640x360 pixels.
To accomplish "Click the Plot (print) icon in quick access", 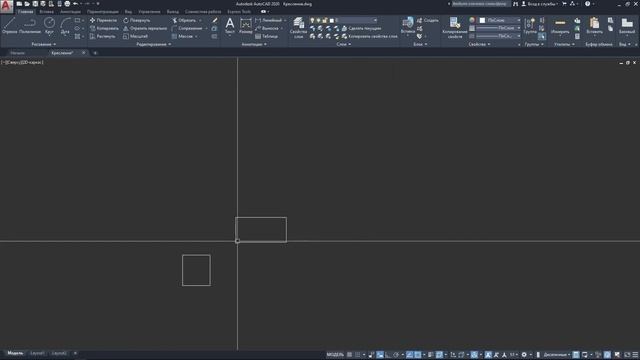I will click(67, 4).
